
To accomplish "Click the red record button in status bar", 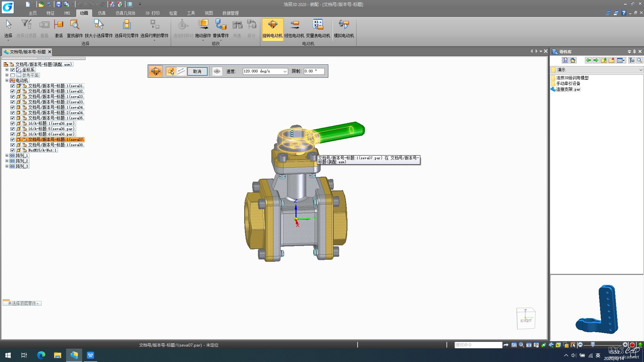I will (x=632, y=345).
